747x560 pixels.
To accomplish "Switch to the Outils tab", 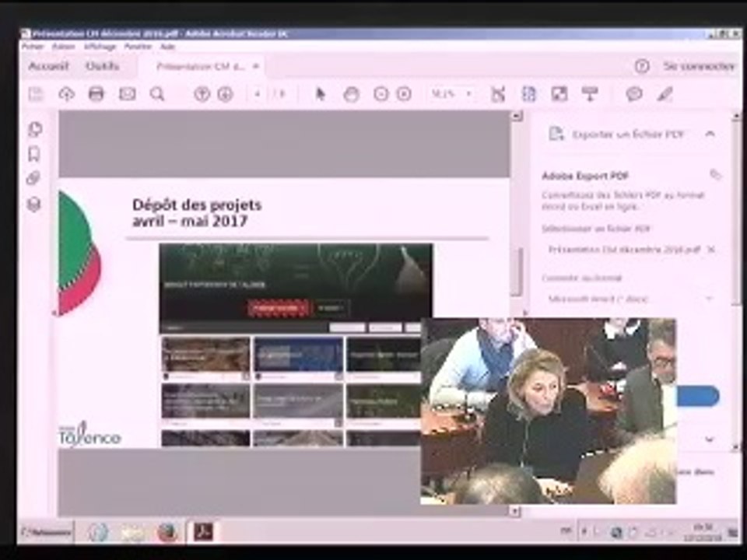I will 103,66.
